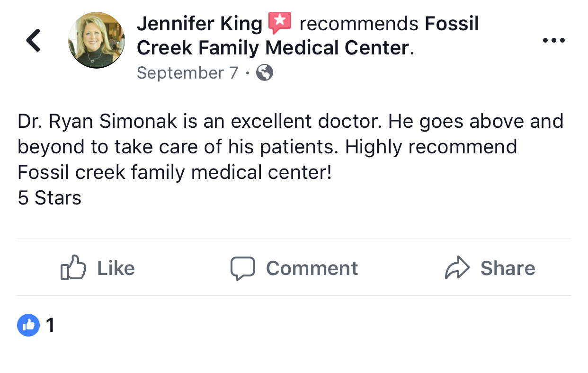View who liked via the count 1
This screenshot has height=373, width=588.
pyautogui.click(x=50, y=325)
